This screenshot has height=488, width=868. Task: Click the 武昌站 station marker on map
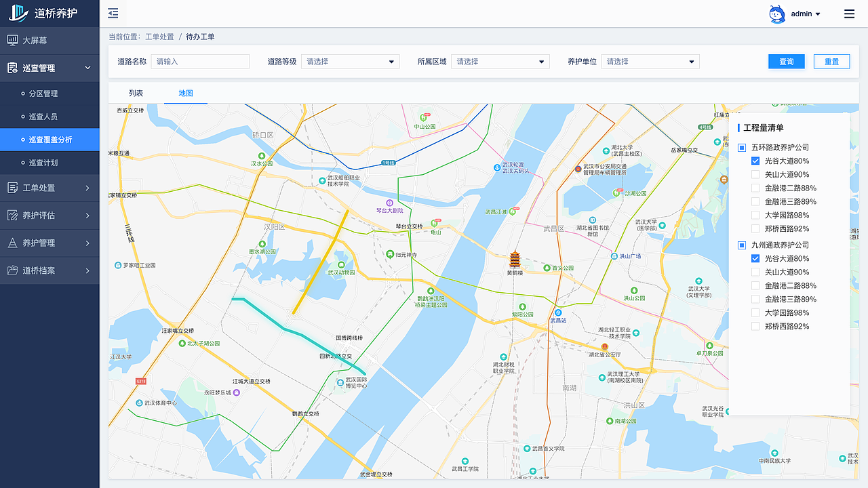pos(558,312)
